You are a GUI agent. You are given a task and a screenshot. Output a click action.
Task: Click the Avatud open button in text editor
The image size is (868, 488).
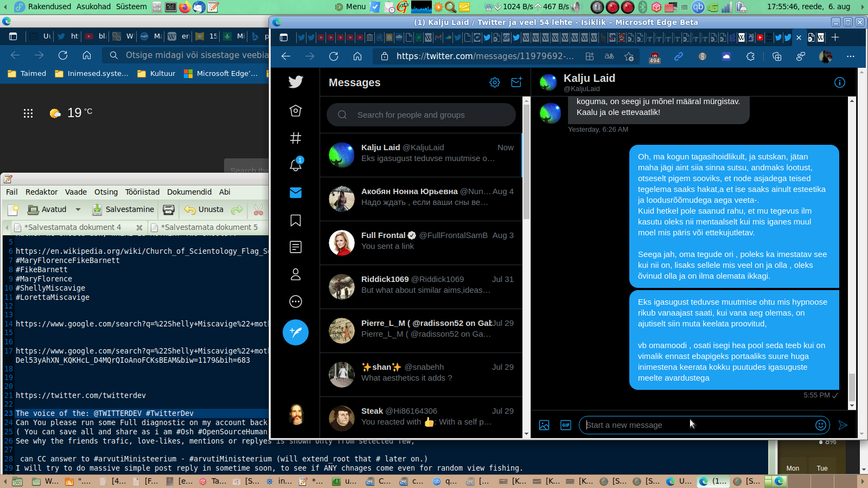pos(47,209)
